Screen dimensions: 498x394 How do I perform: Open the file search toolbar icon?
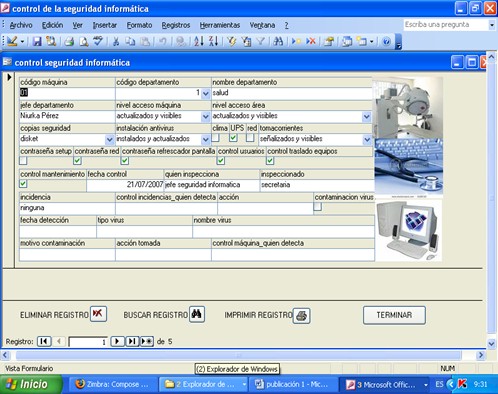coord(51,41)
